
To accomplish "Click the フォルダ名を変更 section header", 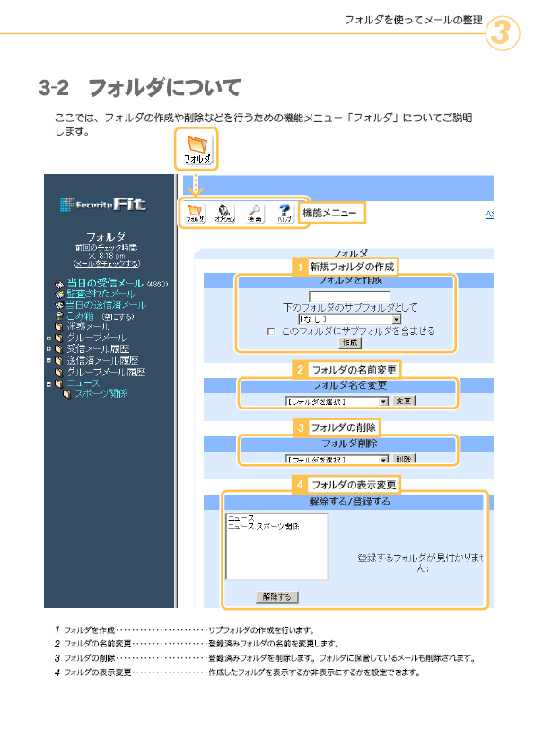I will 349,385.
